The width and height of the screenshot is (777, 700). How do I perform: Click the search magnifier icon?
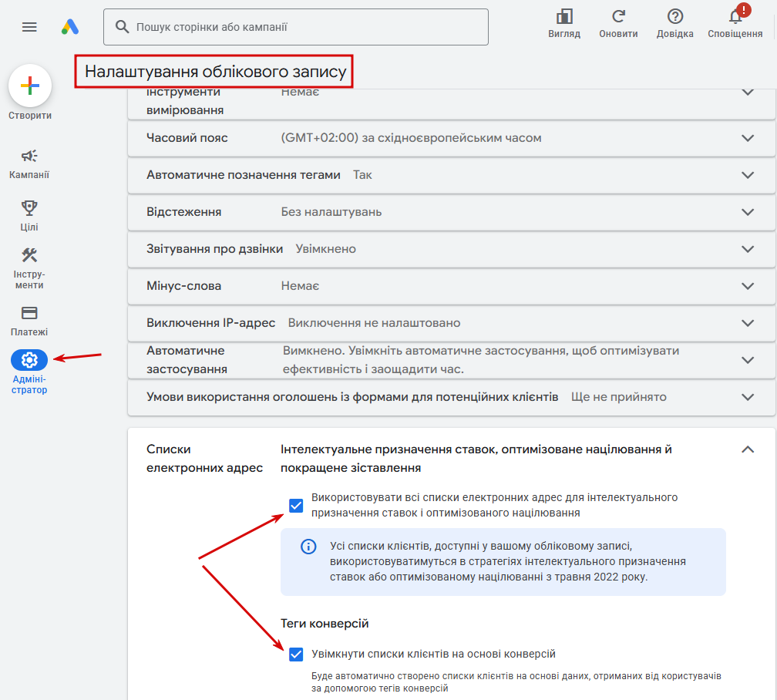coord(122,27)
